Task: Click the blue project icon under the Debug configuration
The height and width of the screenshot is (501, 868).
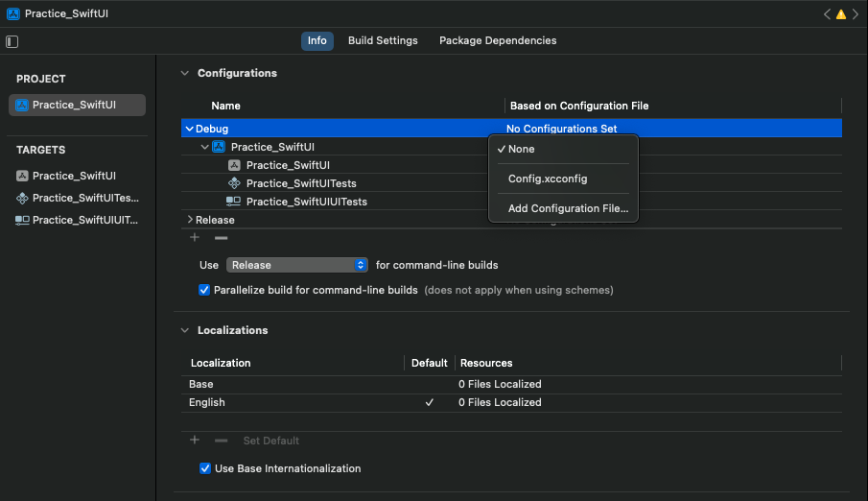Action: tap(219, 147)
